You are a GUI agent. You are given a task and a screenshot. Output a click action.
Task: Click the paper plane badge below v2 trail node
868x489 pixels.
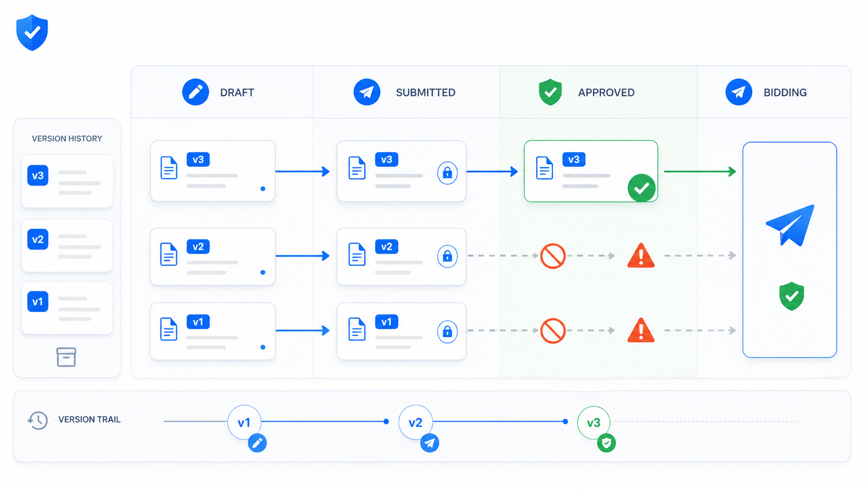(x=429, y=443)
